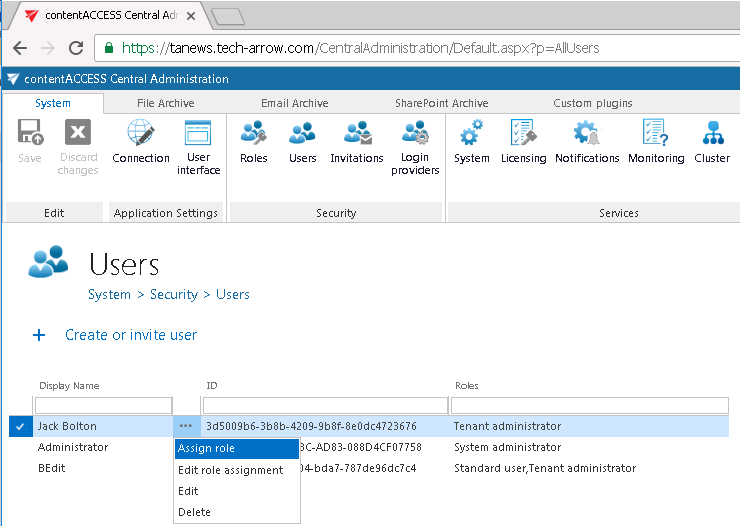Reload the page with browser refresh button
The height and width of the screenshot is (526, 740).
76,48
